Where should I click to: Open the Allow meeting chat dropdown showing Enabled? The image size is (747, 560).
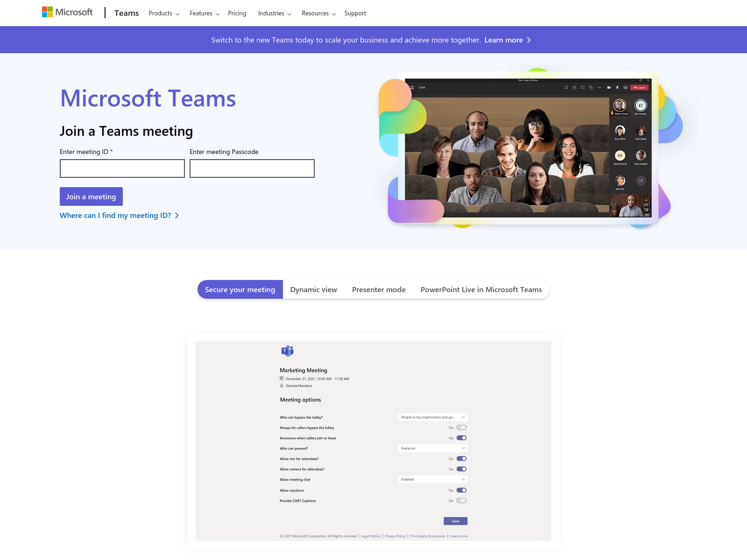point(433,479)
